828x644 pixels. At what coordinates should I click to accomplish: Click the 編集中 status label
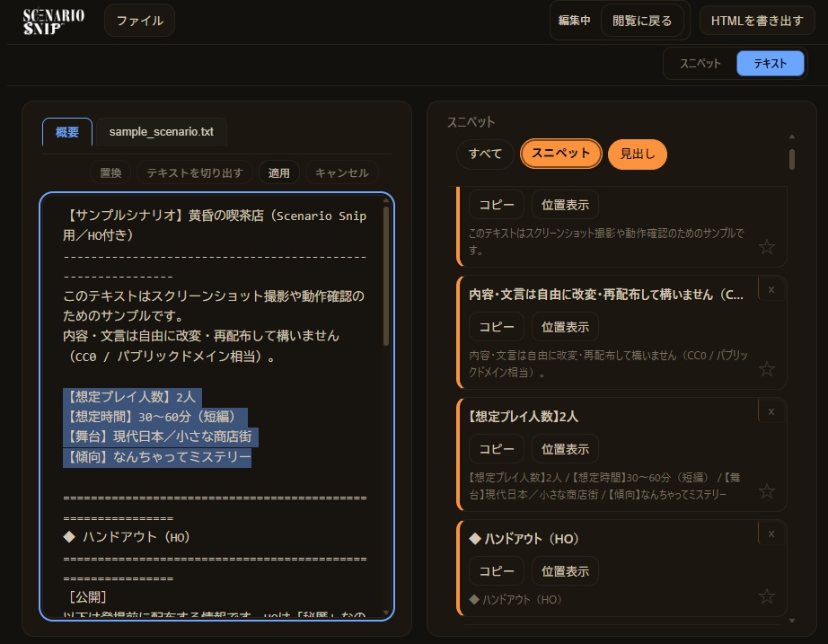574,21
